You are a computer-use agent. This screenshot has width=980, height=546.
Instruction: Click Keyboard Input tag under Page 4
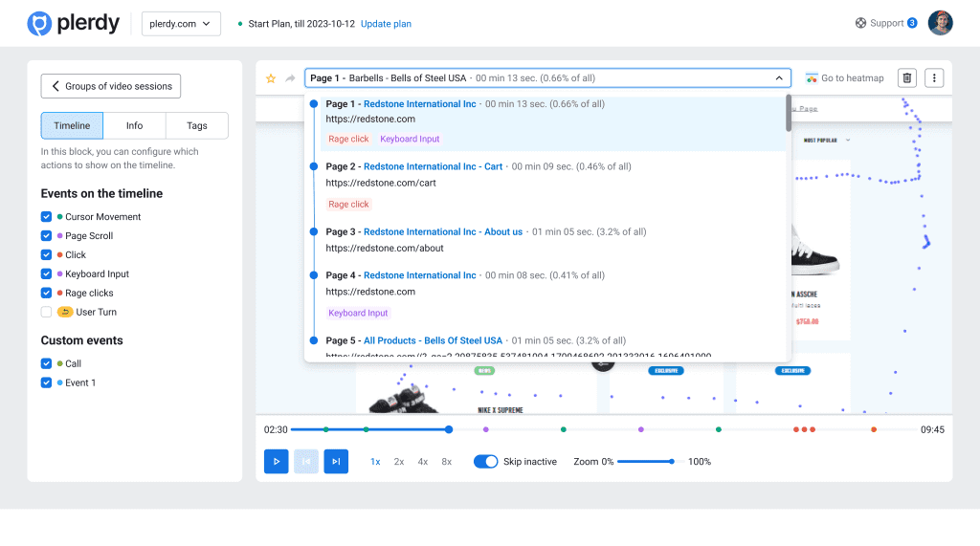358,313
